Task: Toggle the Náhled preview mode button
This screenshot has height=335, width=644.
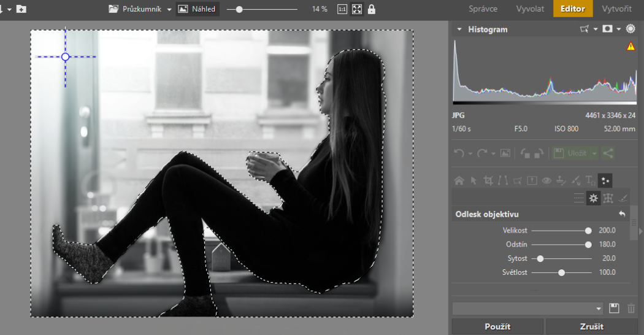Action: [x=197, y=9]
